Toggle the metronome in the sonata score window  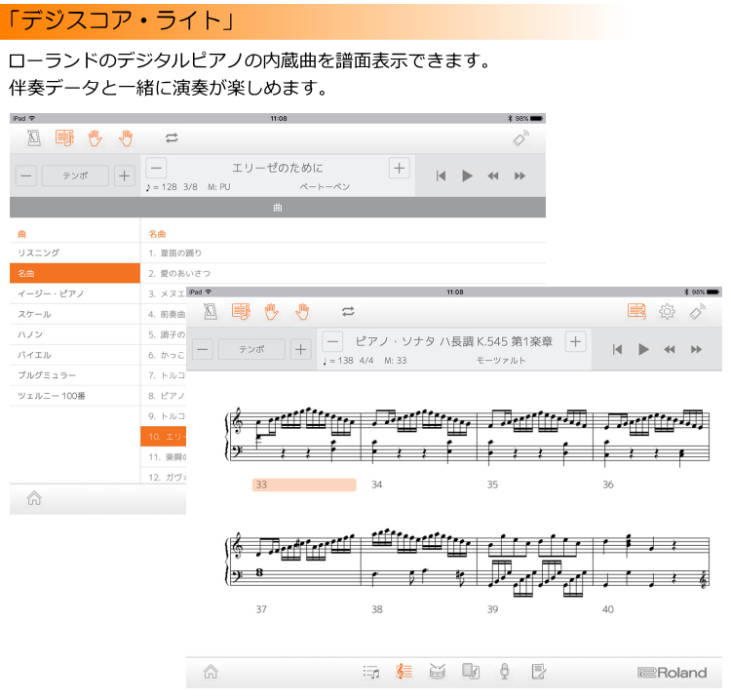pos(211,312)
